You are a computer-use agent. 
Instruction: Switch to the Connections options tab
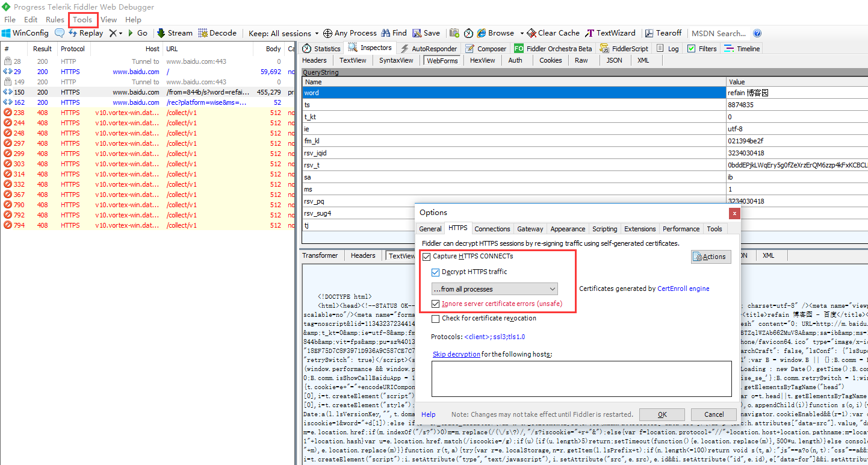coord(492,229)
